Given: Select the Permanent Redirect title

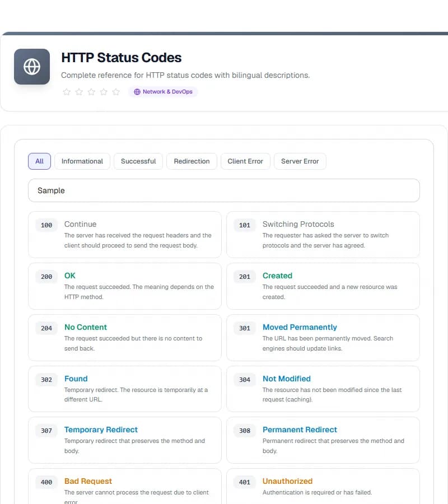Looking at the screenshot, I should click(x=300, y=430).
